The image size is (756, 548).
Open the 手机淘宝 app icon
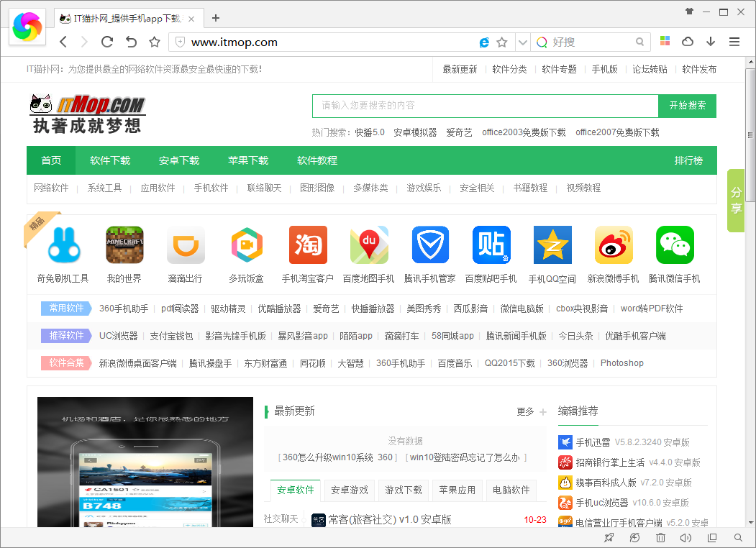pyautogui.click(x=308, y=245)
